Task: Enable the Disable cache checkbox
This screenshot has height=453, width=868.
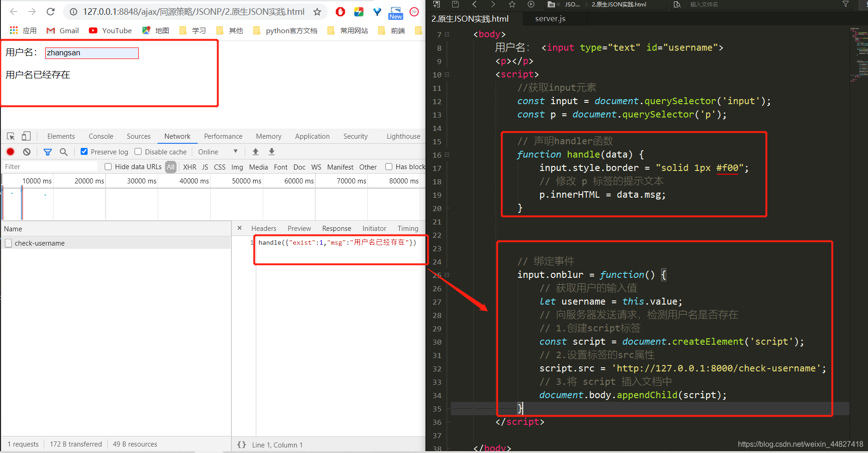Action: [138, 152]
